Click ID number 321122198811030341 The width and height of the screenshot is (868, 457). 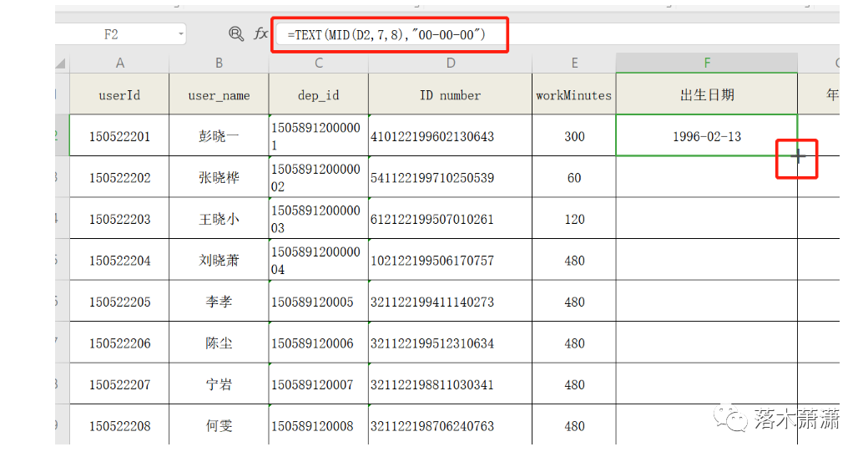point(450,383)
